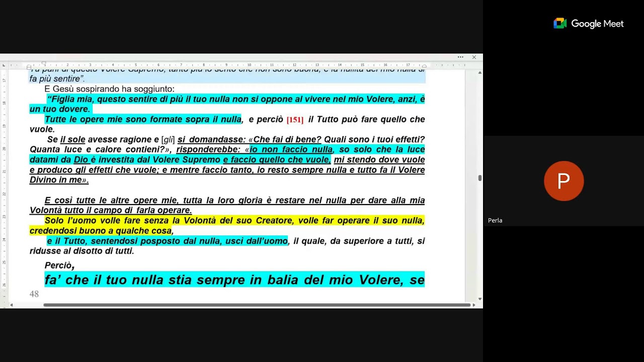Click the right indent marker on ruler
Screen dimensions: 644x362
click(424, 66)
